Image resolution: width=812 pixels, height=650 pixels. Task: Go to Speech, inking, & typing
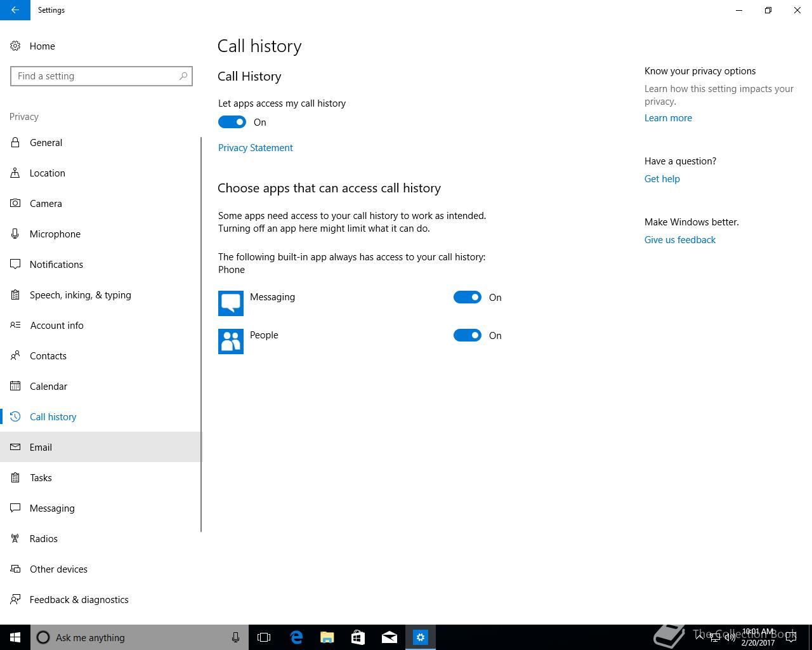tap(100, 295)
